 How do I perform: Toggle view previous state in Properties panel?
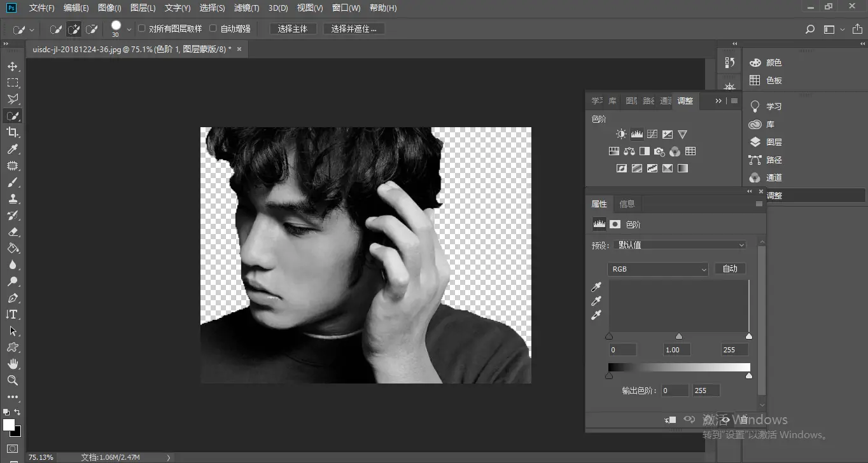[x=689, y=420]
